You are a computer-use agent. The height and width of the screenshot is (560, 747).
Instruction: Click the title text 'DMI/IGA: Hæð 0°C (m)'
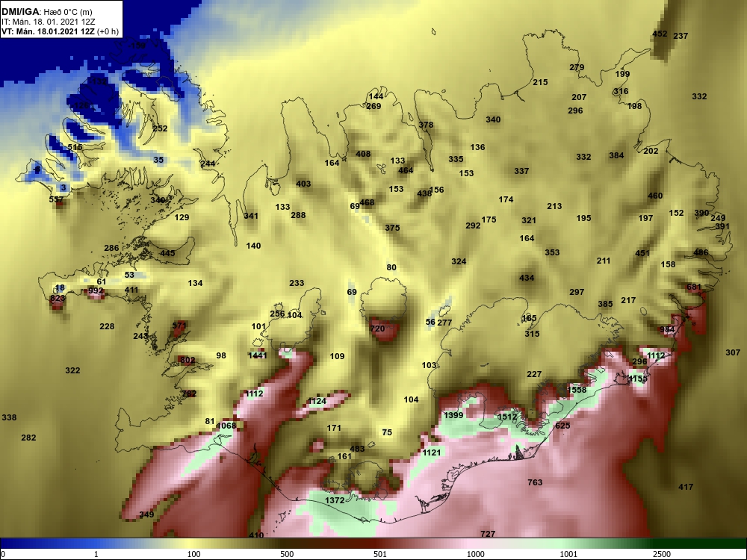[46, 12]
